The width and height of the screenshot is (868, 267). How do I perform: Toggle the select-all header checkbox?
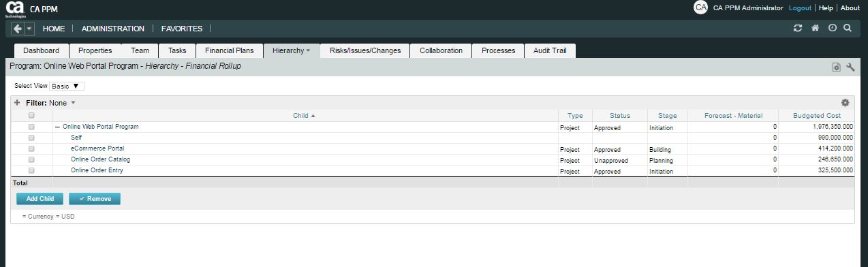31,116
